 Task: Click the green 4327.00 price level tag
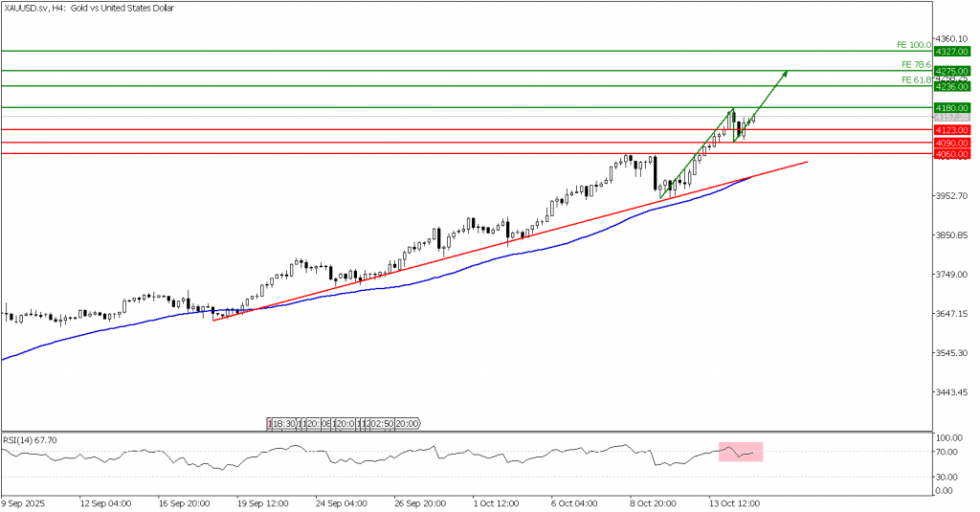pyautogui.click(x=951, y=51)
